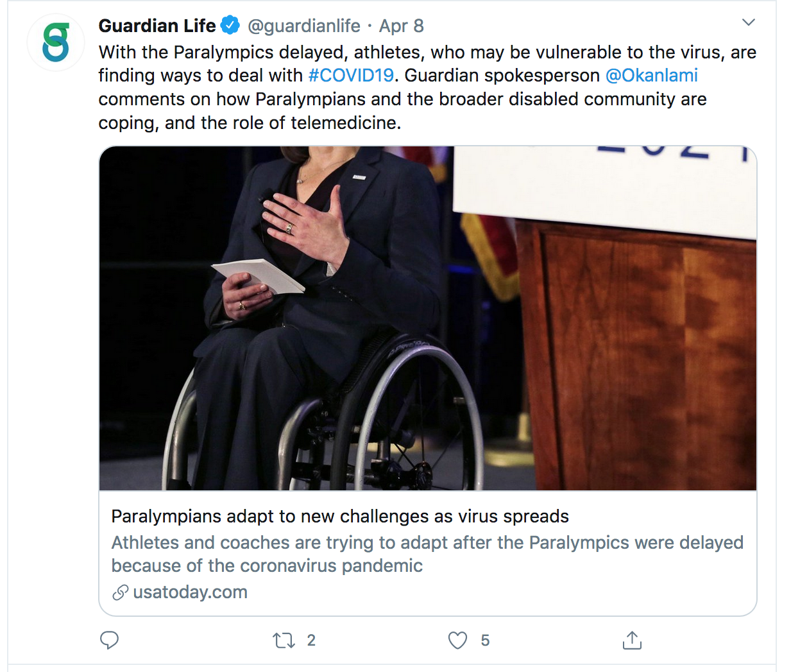
Task: Click the retweet count of 2
Action: tap(311, 640)
